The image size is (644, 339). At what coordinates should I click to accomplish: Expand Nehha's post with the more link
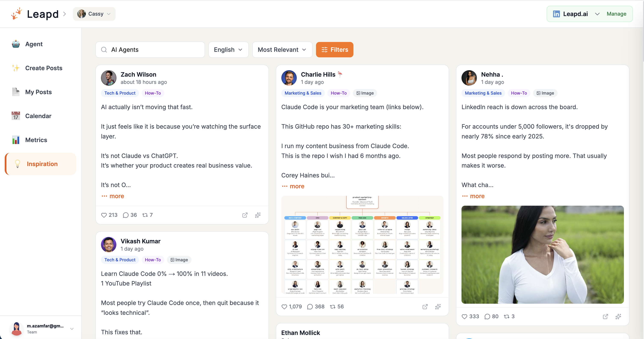coord(473,196)
